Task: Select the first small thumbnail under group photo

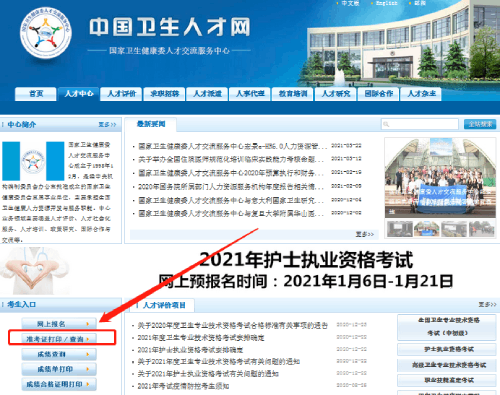Action: [400, 229]
